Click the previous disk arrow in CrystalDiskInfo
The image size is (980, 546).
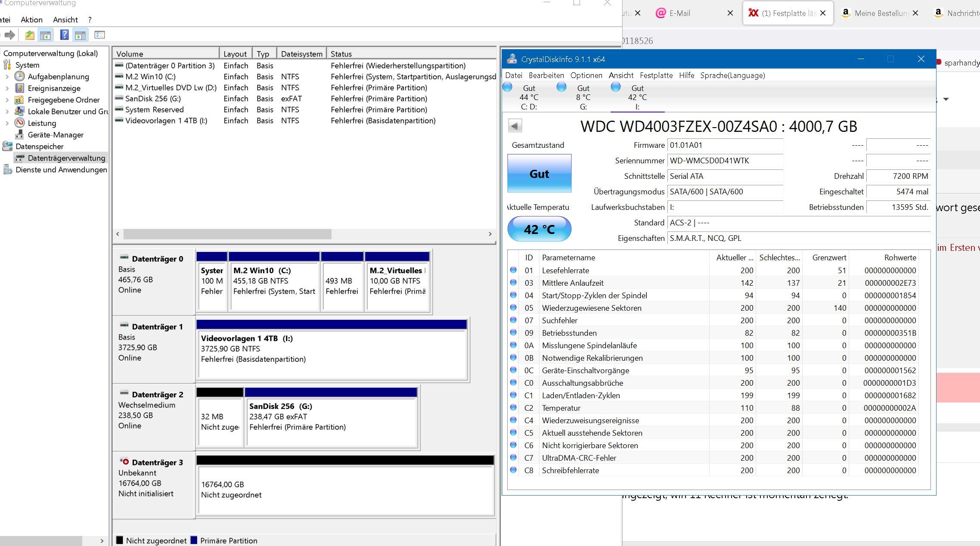click(515, 126)
